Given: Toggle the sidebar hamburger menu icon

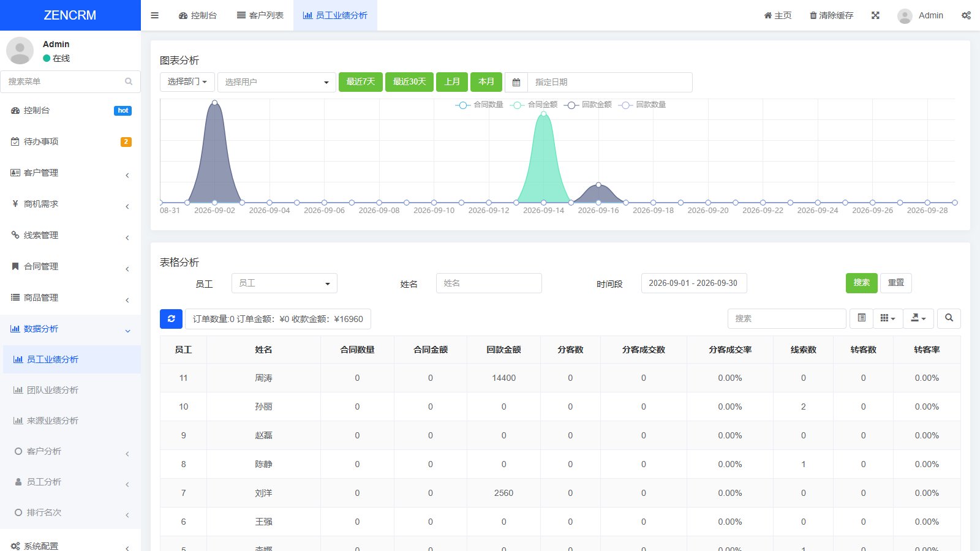Looking at the screenshot, I should click(154, 15).
